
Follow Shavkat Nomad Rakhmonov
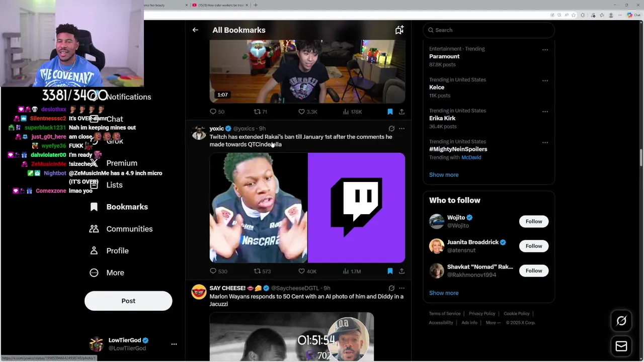coord(534,270)
